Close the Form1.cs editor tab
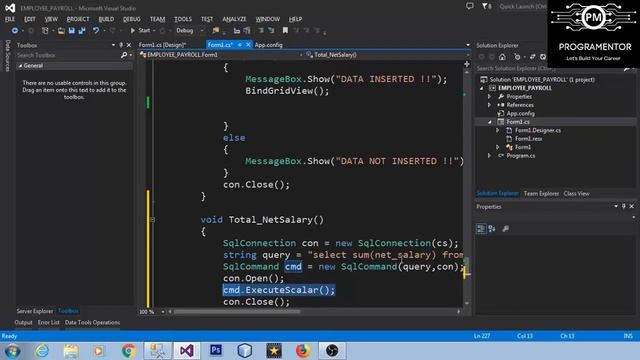This screenshot has height=360, width=640. (248, 45)
